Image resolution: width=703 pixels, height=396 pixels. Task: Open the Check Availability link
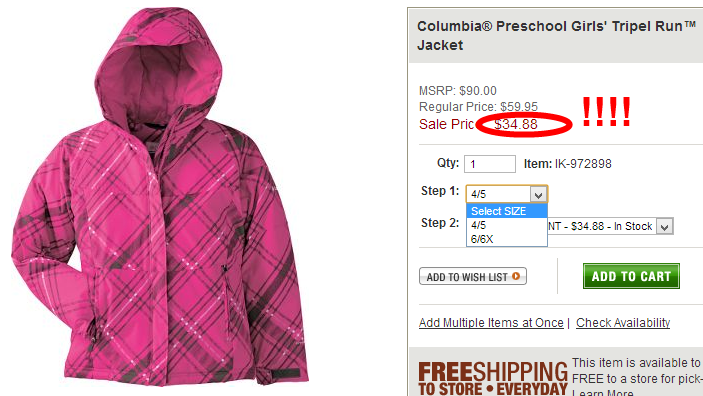623,322
